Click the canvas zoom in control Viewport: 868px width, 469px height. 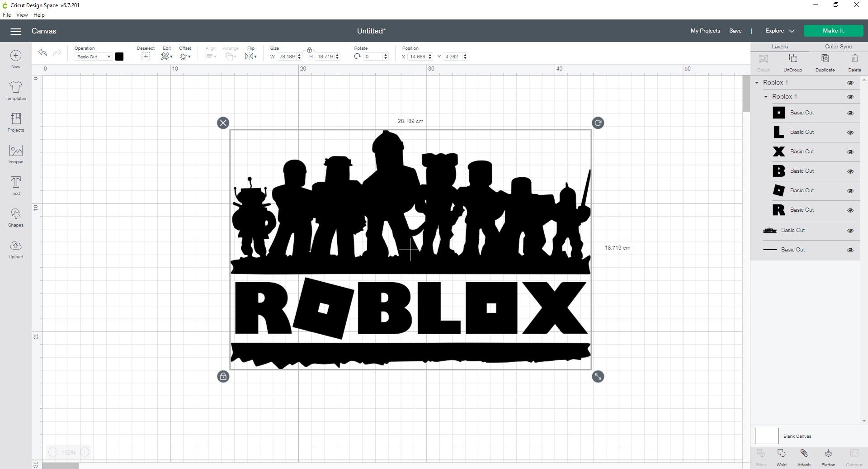pyautogui.click(x=84, y=452)
